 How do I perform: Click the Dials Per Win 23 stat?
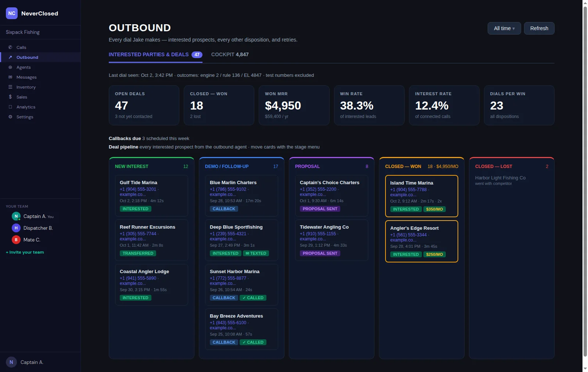(519, 105)
